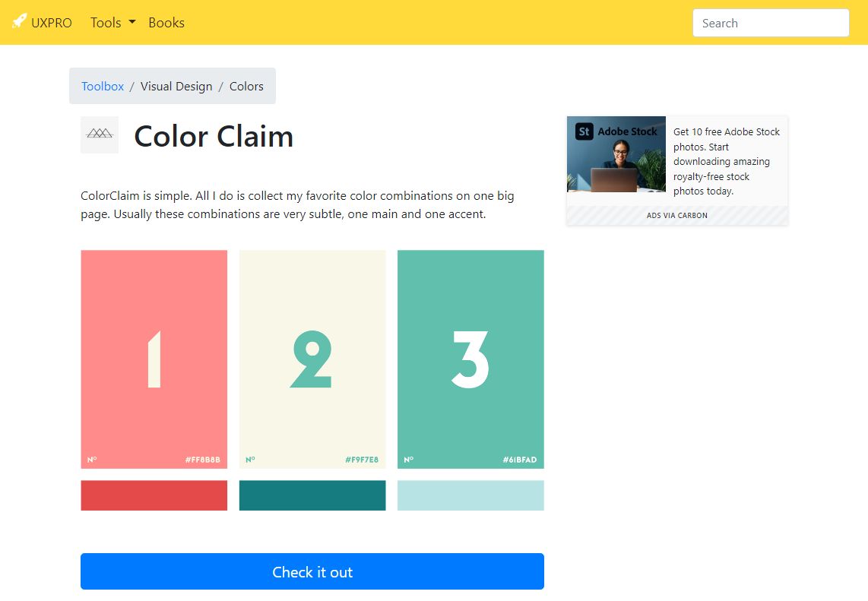Viewport: 868px width, 601px height.
Task: Select teal swatch number 3
Action: tap(470, 359)
